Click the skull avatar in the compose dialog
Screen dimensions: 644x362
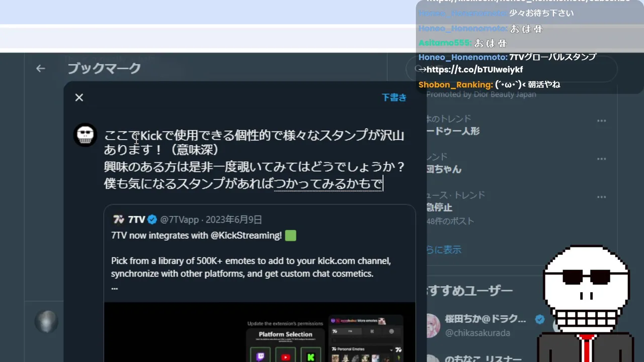pyautogui.click(x=85, y=135)
